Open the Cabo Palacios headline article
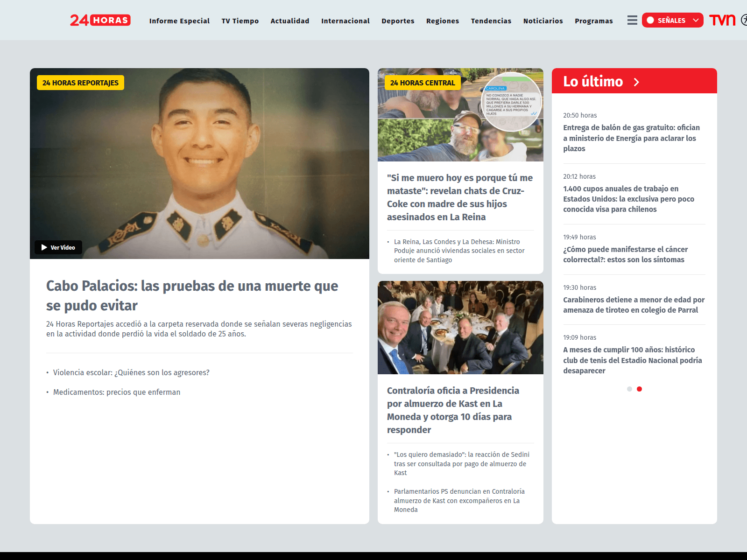 [x=192, y=295]
